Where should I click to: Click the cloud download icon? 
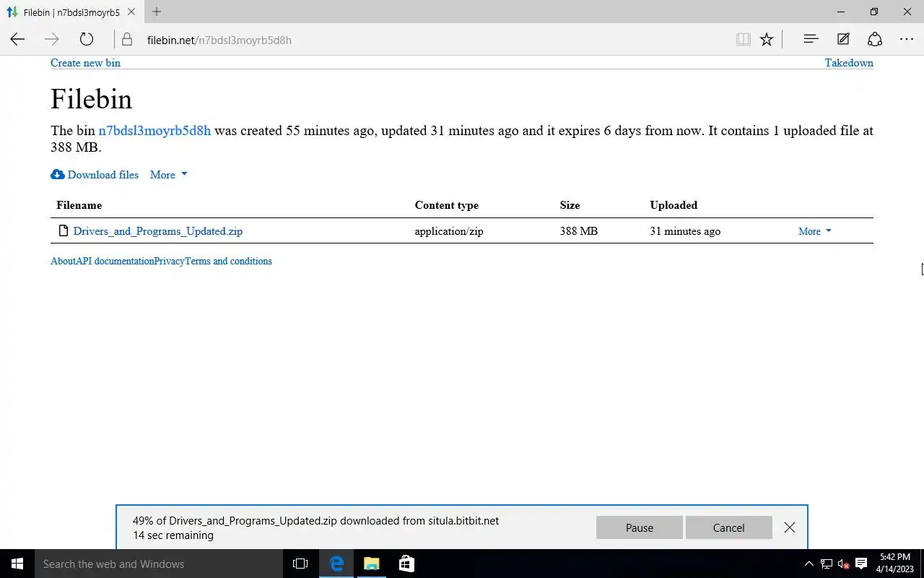point(58,175)
